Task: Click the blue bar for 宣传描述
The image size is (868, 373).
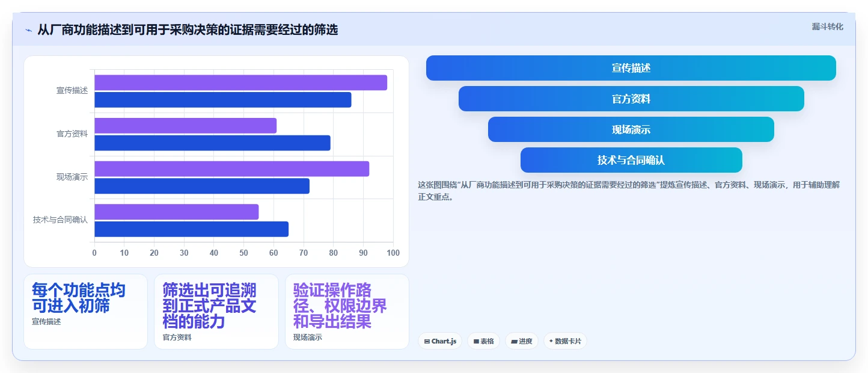Action: coord(222,100)
